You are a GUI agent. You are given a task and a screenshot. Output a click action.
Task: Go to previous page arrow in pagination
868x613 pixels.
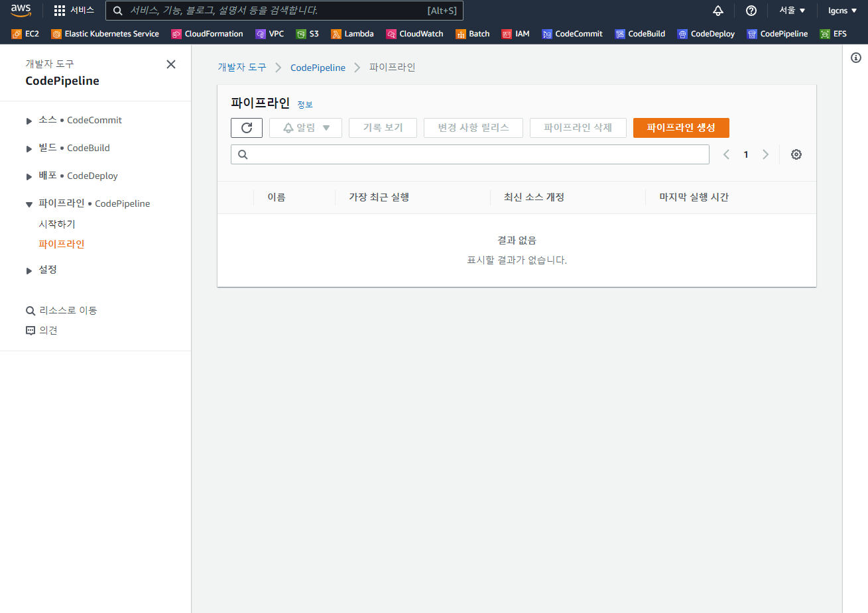pyautogui.click(x=726, y=154)
